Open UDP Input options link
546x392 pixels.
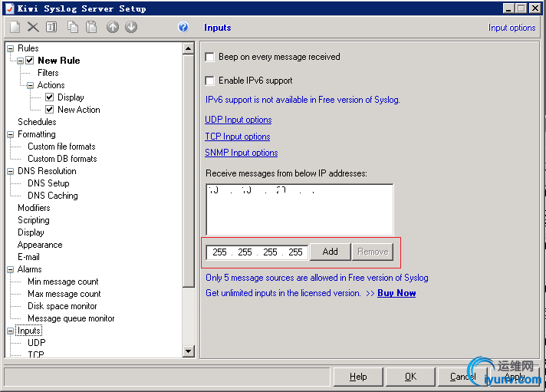(238, 120)
